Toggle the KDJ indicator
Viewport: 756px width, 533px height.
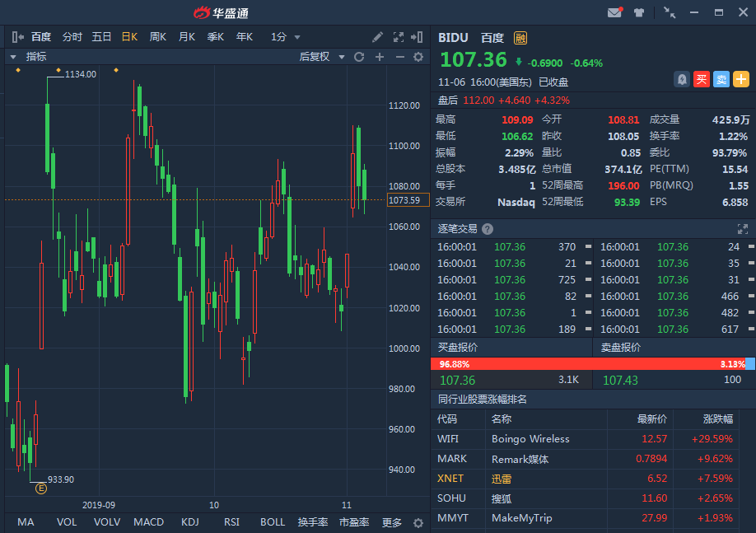tap(190, 522)
